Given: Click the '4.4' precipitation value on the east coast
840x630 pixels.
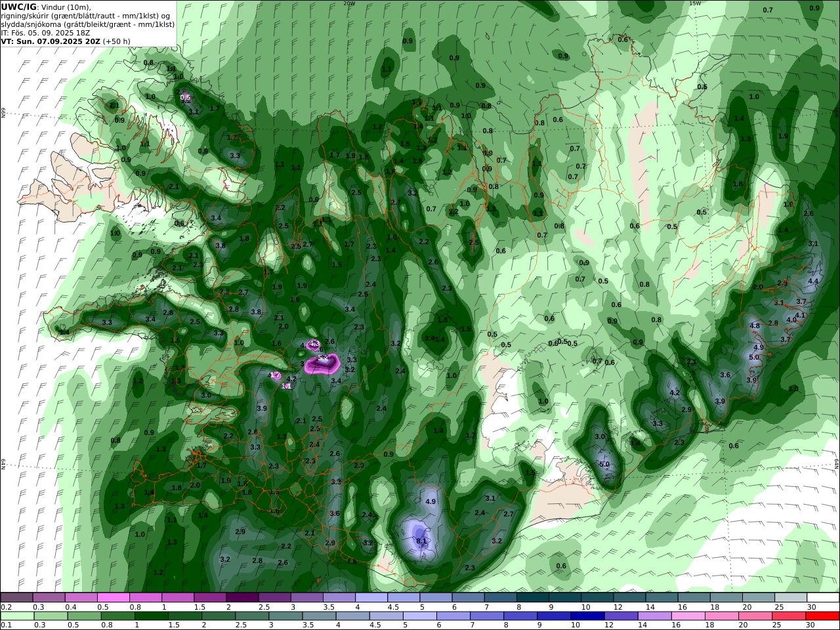Looking at the screenshot, I should (813, 281).
